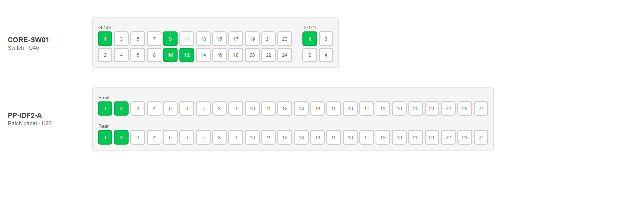Viewport: 644px width, 208px height.
Task: Select Te1/1/ port 3
Action: point(326,39)
